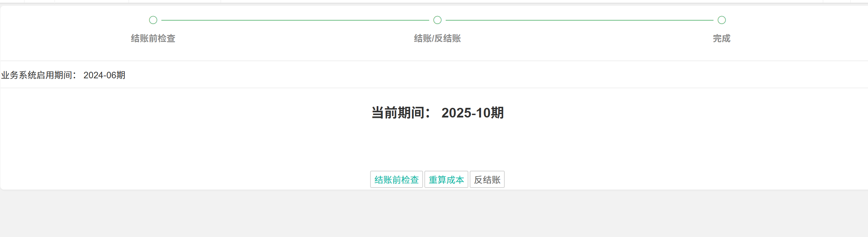
Task: Click the step circle above 完成
Action: (722, 20)
